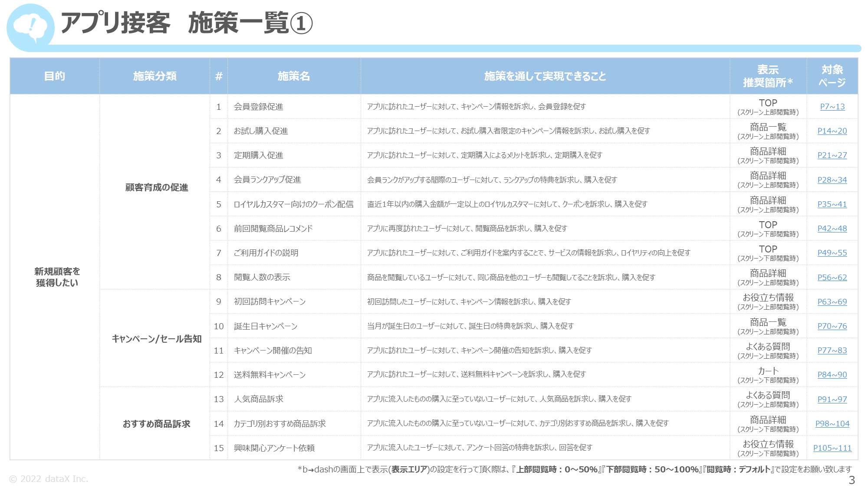
Task: Click row 15 description about アンケート回答
Action: [480, 448]
